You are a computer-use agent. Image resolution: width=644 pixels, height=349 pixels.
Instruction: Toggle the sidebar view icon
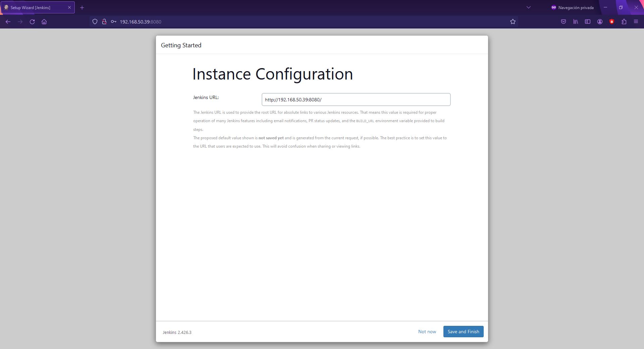pyautogui.click(x=588, y=22)
